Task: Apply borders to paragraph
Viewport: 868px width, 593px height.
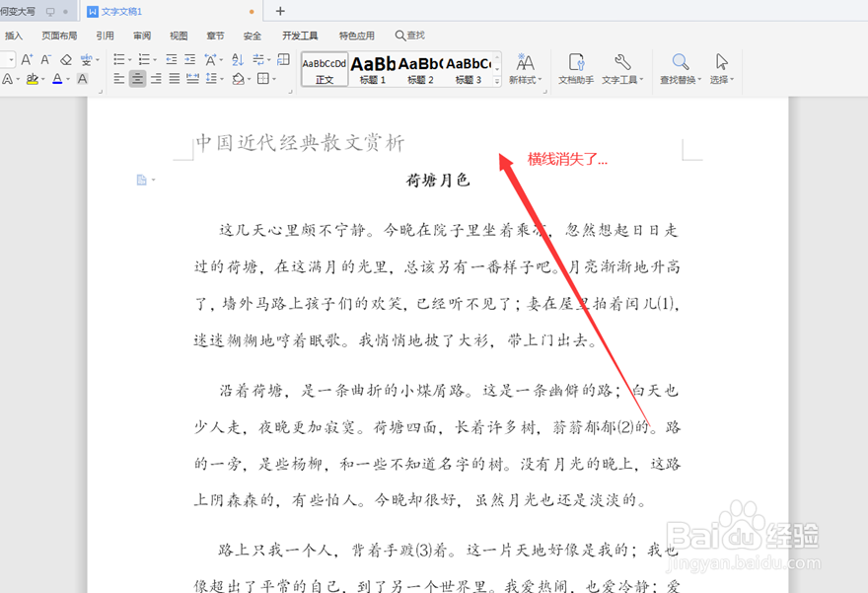Action: point(263,79)
